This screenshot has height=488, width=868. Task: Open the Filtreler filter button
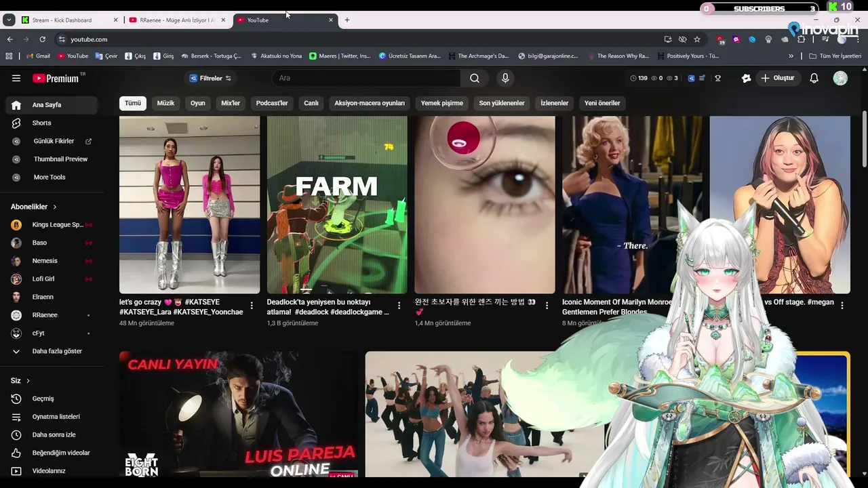coord(210,78)
